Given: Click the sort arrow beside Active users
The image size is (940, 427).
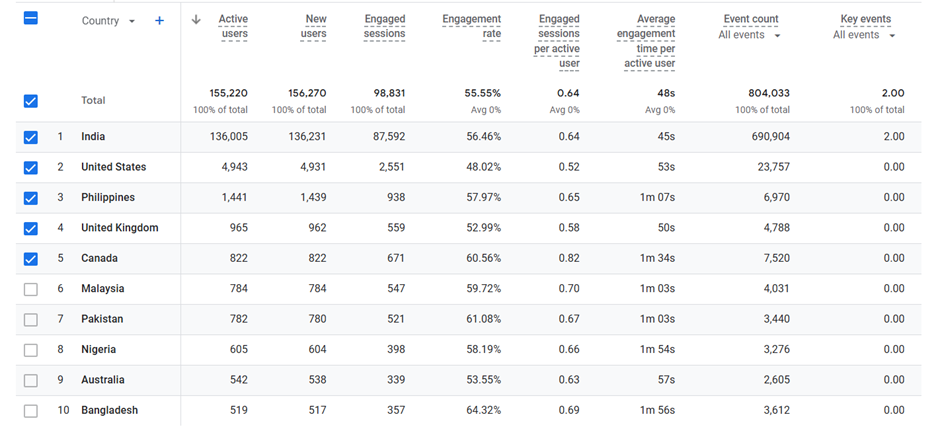Looking at the screenshot, I should point(196,20).
